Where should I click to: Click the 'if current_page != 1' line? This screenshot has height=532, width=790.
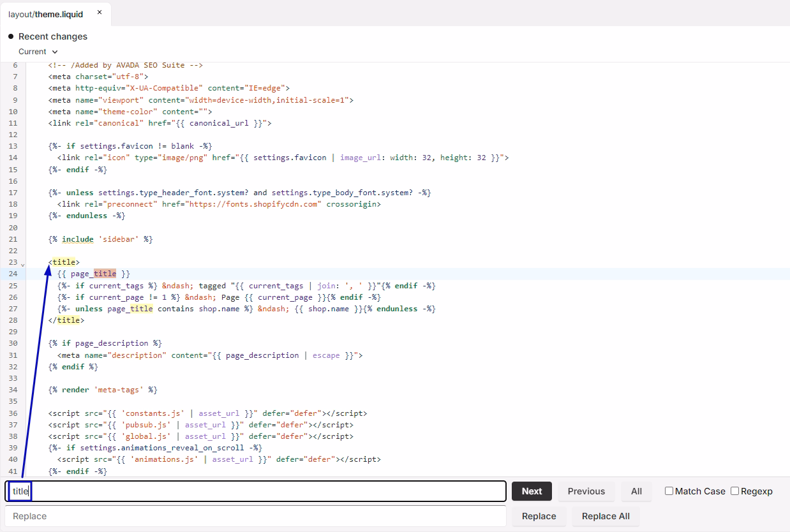(x=219, y=297)
